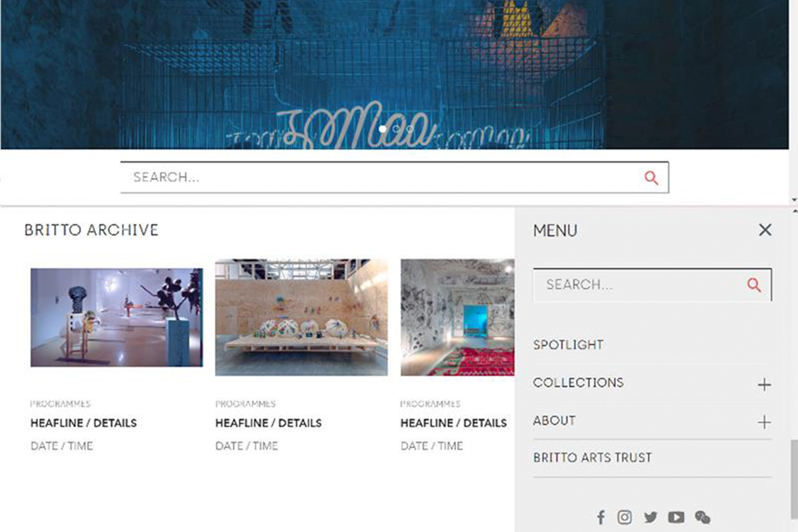Open the Instagram icon in the menu footer

click(624, 517)
